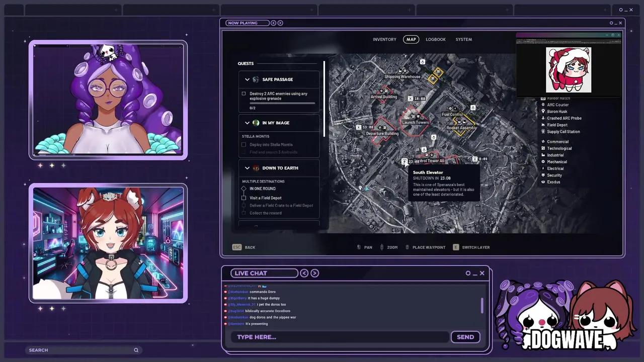Check the Visit a Field Depot objective
The height and width of the screenshot is (362, 644).
pyautogui.click(x=244, y=198)
